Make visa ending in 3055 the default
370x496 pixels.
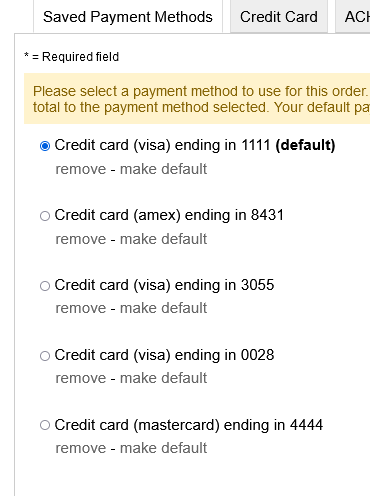click(x=163, y=308)
